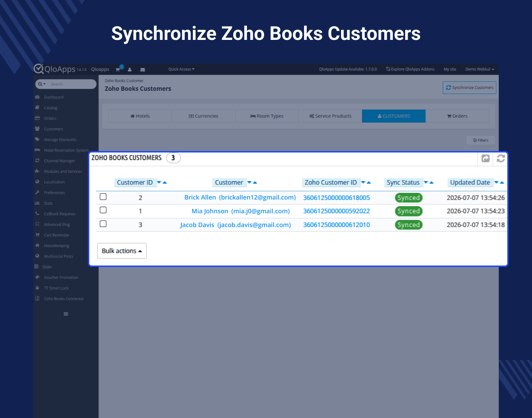The height and width of the screenshot is (418, 532).
Task: Click inside the sidebar Search field
Action: click(71, 84)
